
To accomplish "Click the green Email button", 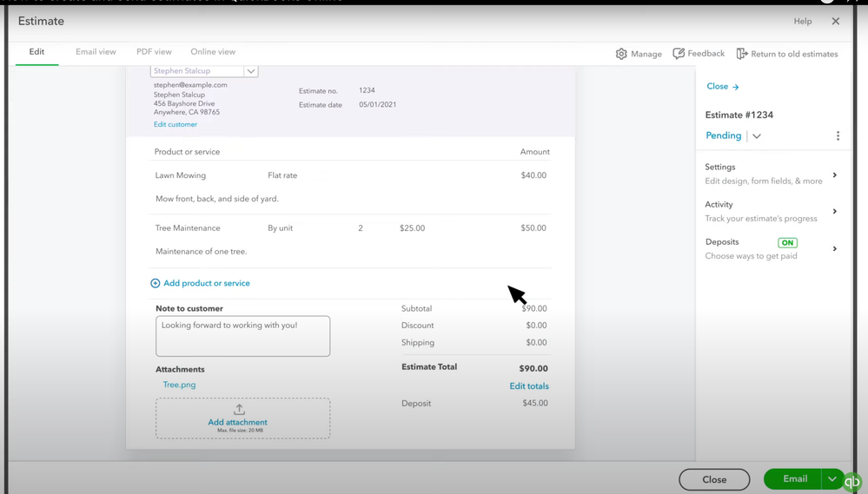I will [x=795, y=479].
